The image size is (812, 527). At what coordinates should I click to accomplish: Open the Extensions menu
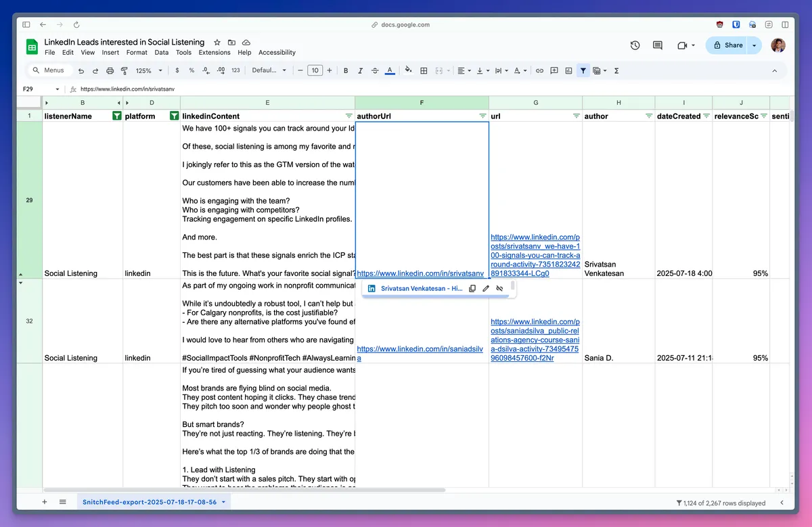(215, 53)
